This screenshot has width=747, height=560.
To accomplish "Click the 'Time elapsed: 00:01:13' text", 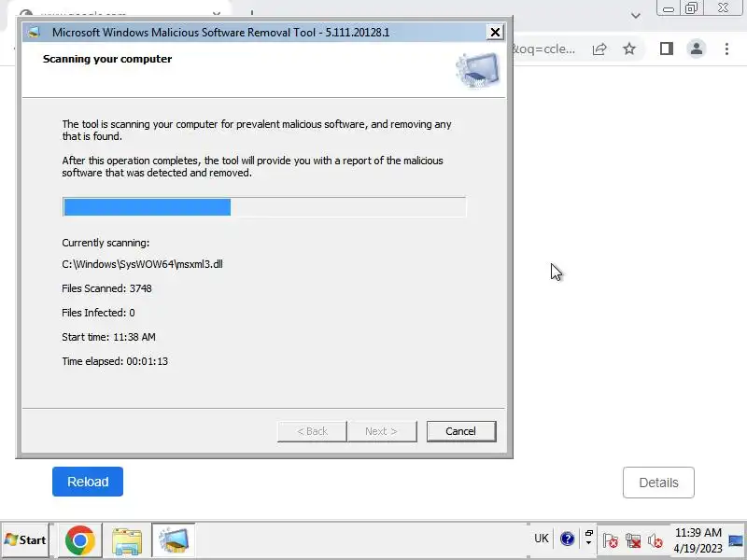I will click(115, 361).
